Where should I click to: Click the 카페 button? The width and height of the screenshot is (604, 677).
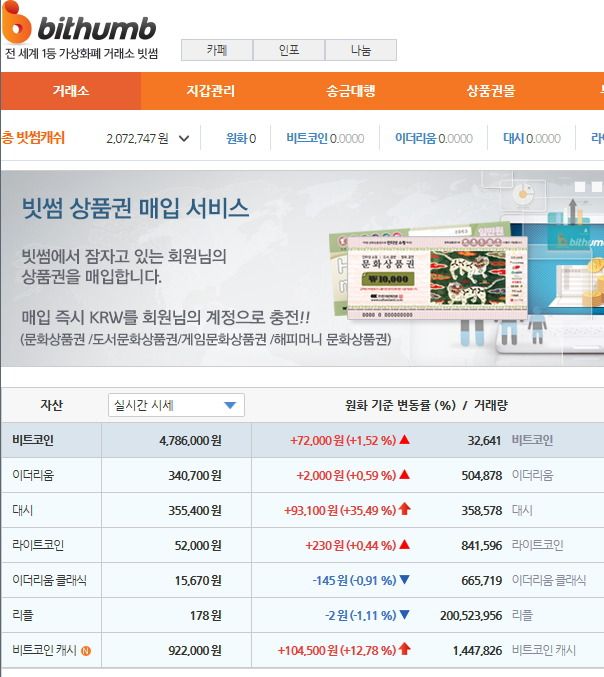click(217, 50)
